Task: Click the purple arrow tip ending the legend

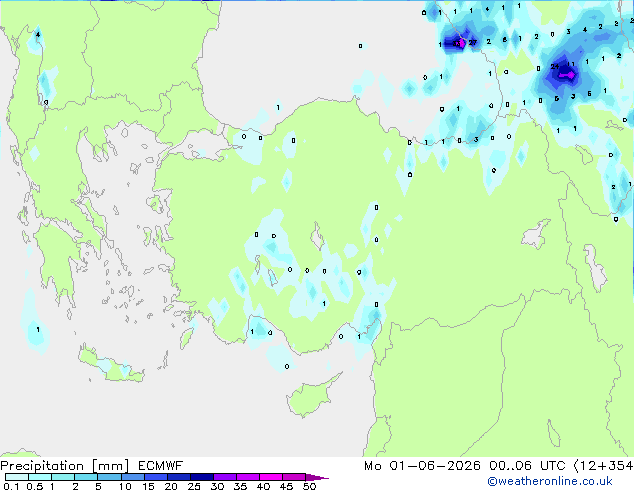Action: 317,477
